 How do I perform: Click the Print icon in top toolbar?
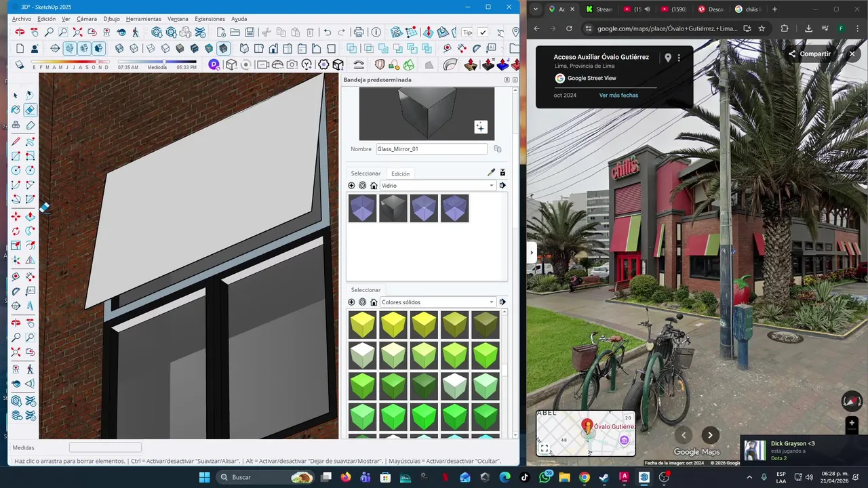359,32
